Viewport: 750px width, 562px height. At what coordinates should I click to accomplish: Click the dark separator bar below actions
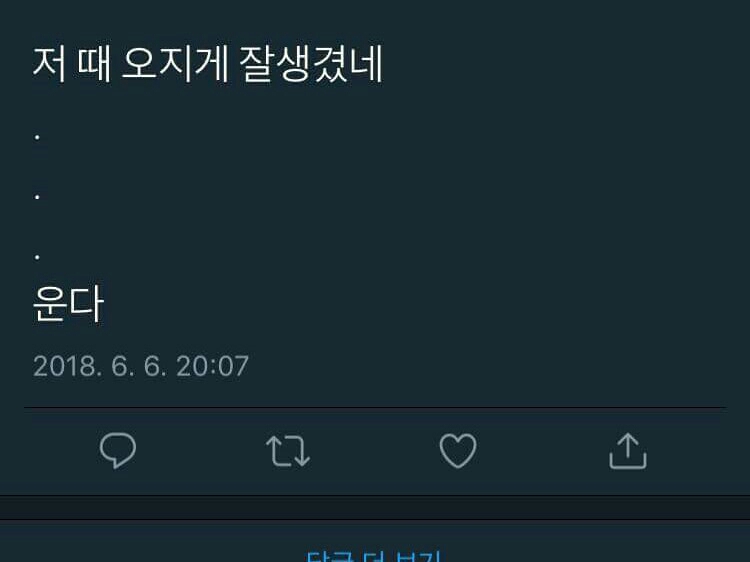click(x=375, y=507)
